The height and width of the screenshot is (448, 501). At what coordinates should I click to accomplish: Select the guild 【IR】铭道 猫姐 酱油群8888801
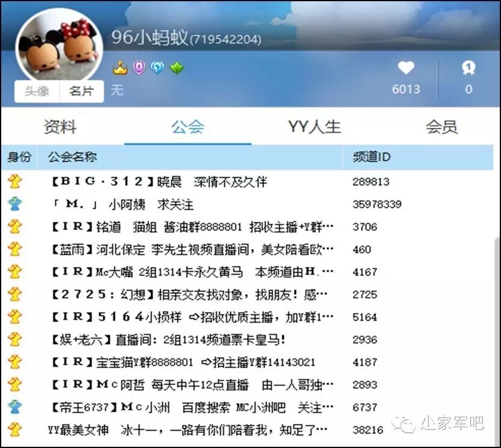click(192, 227)
